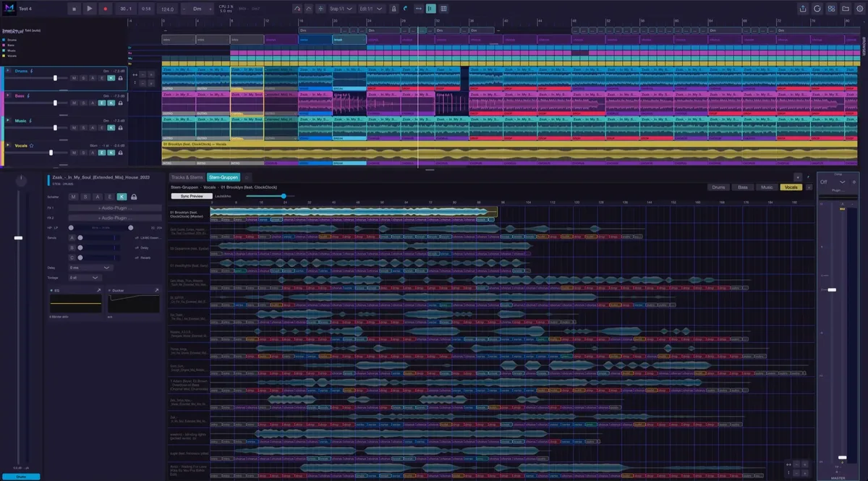Screen dimensions: 868x481
Task: Click the Sync Preview button
Action: point(192,196)
